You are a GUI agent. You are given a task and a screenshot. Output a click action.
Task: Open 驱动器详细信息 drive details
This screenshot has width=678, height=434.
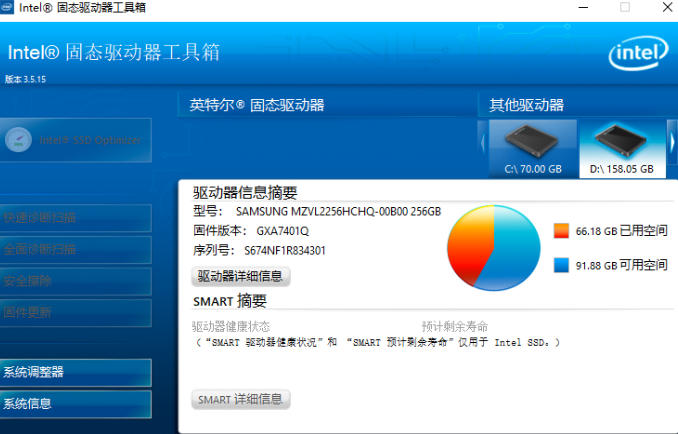[240, 276]
